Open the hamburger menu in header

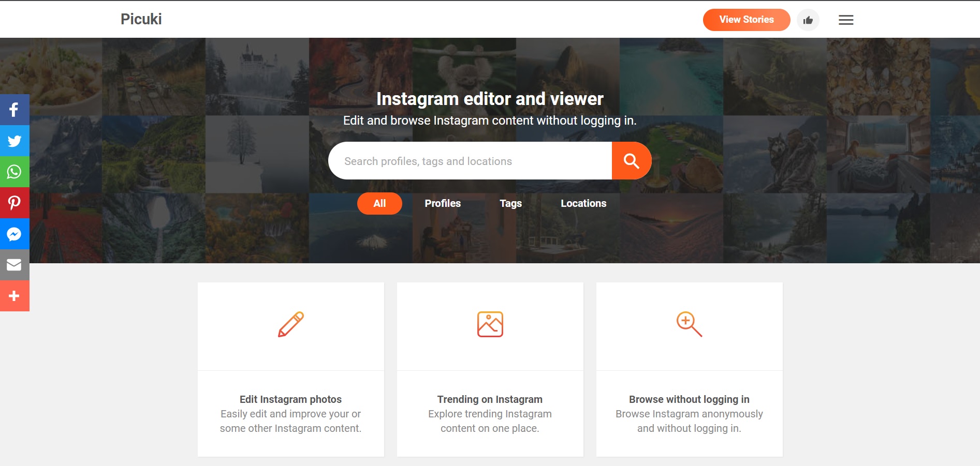coord(846,20)
